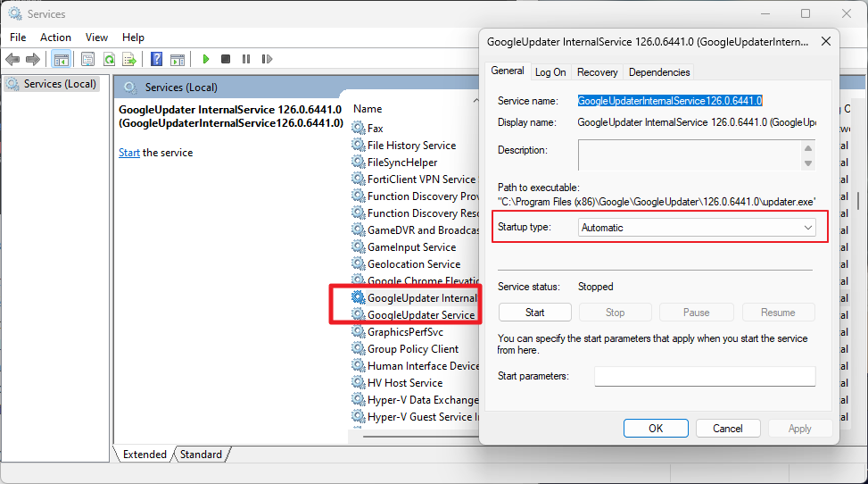Click the blue Help question mark icon
The height and width of the screenshot is (484, 868).
click(156, 59)
